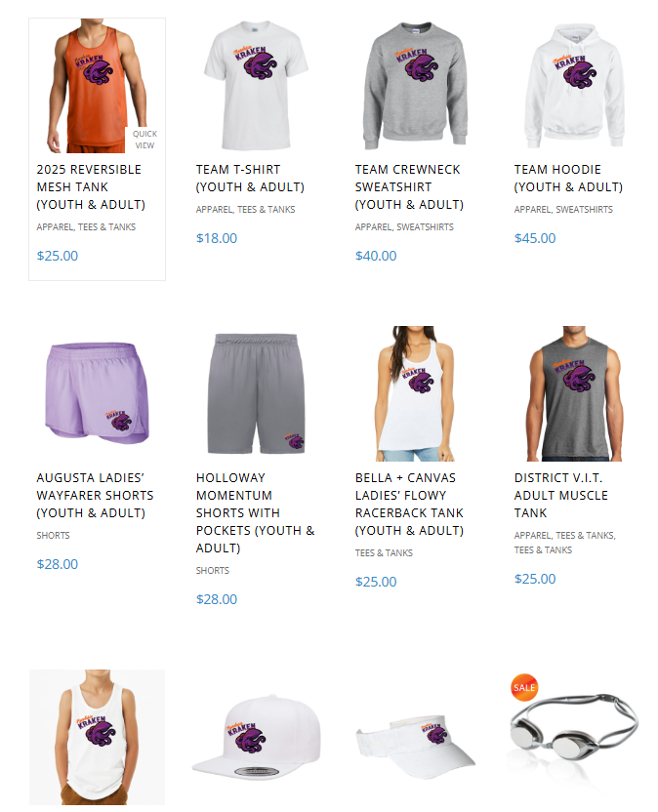
Task: Open the District V.I.T. Adult Muscle Tank title
Action: (560, 495)
